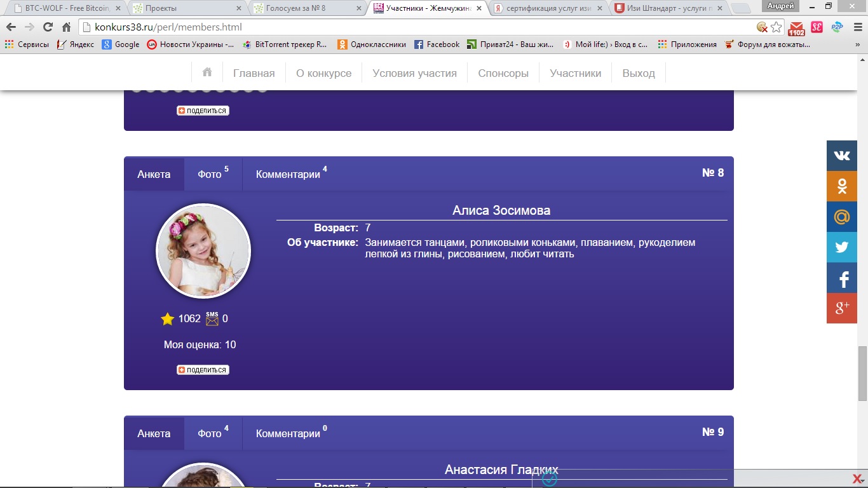Open the Комментарии tab of participant № 9

292,433
